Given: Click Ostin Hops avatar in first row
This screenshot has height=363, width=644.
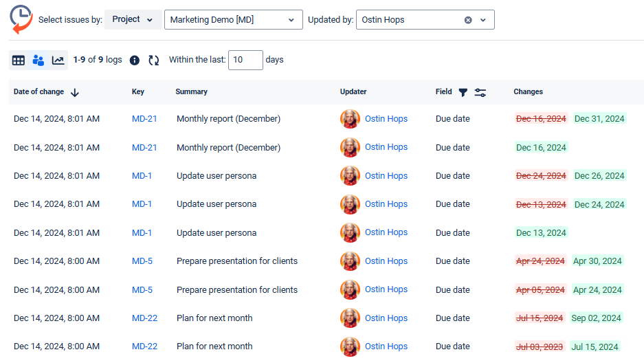Looking at the screenshot, I should pos(350,119).
